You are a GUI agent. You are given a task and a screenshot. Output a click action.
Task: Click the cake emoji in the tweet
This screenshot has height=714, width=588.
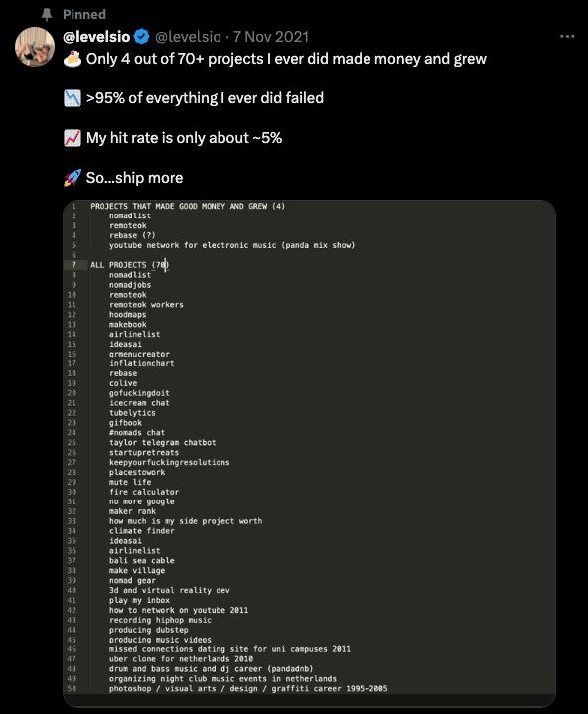point(72,59)
